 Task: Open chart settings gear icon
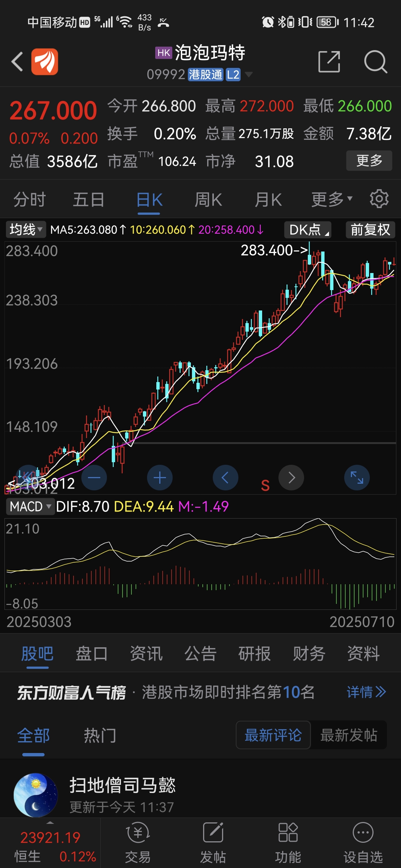click(x=379, y=199)
